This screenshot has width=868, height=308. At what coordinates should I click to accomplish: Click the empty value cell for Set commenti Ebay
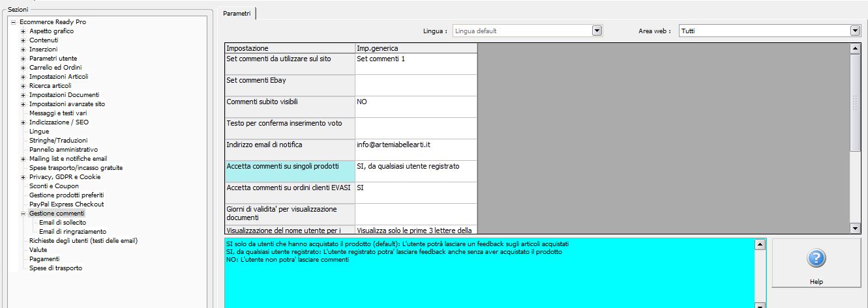click(x=416, y=85)
